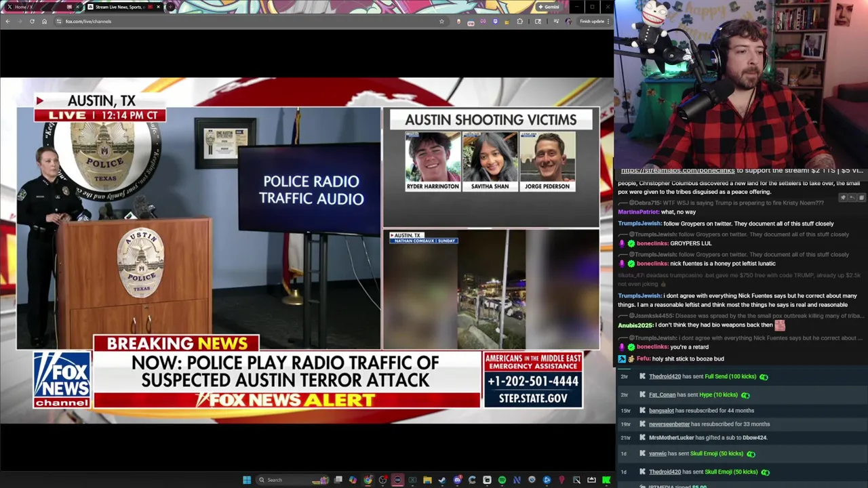Close the Stream Live News tab
The height and width of the screenshot is (488, 868).
(159, 7)
